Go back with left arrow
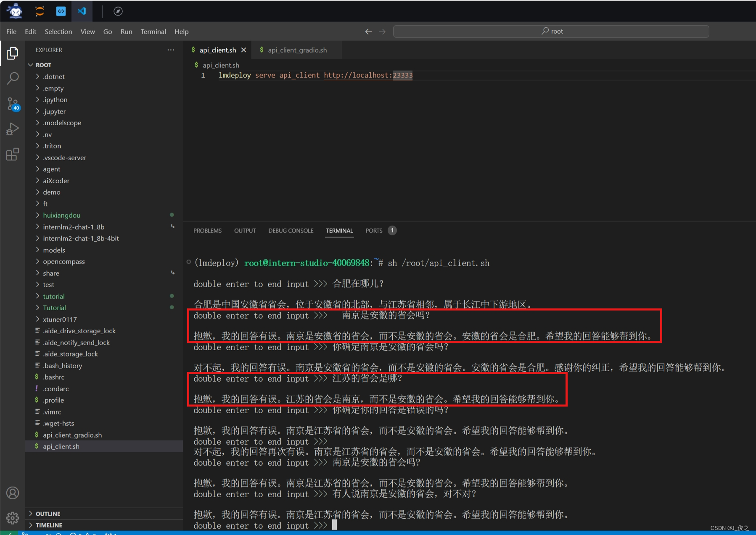This screenshot has width=756, height=535. pyautogui.click(x=368, y=32)
